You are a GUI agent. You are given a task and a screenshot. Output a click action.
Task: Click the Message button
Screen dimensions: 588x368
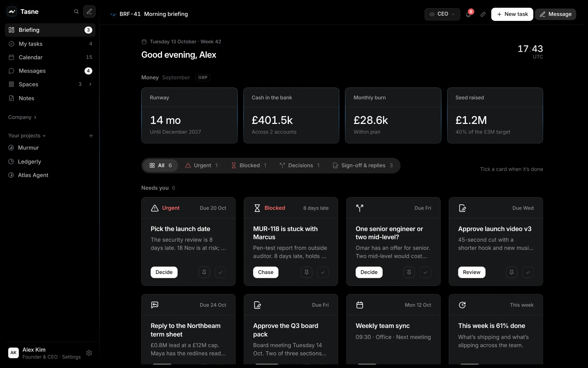[555, 14]
